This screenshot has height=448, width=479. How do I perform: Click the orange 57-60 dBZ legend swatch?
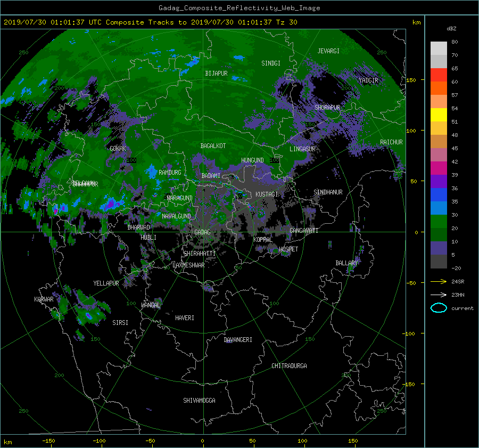tap(439, 88)
